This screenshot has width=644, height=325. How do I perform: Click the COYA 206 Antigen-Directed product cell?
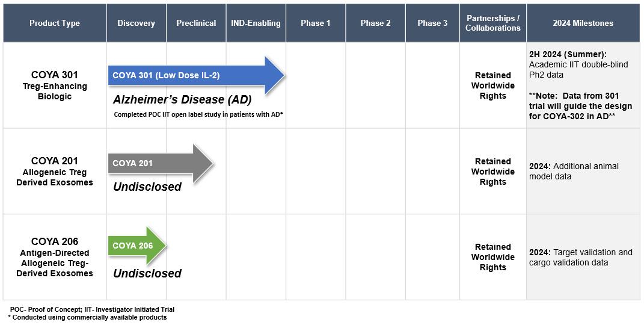click(x=55, y=258)
